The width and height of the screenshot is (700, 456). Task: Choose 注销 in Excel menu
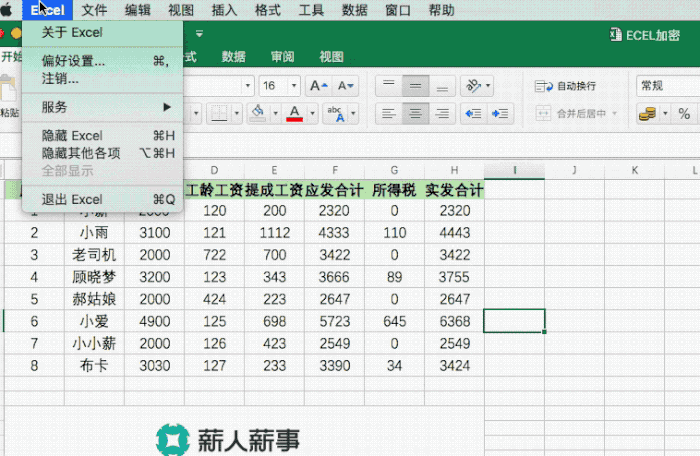pos(102,79)
